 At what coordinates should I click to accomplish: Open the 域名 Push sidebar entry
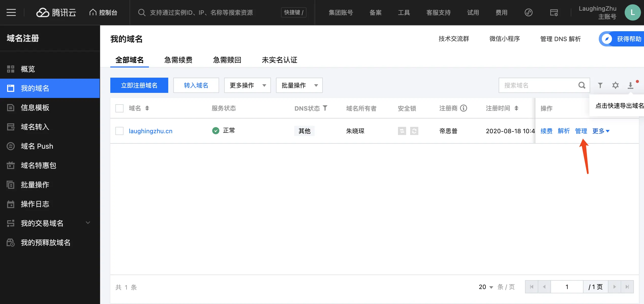tap(37, 146)
